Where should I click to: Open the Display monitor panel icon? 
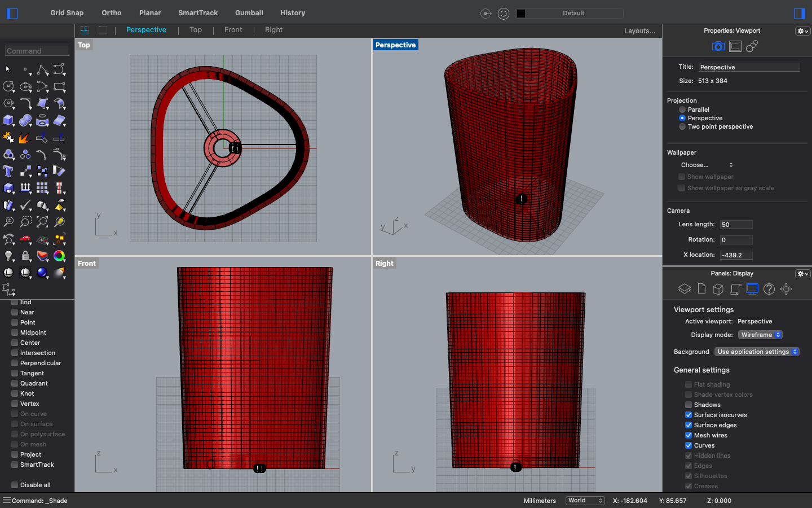point(752,289)
